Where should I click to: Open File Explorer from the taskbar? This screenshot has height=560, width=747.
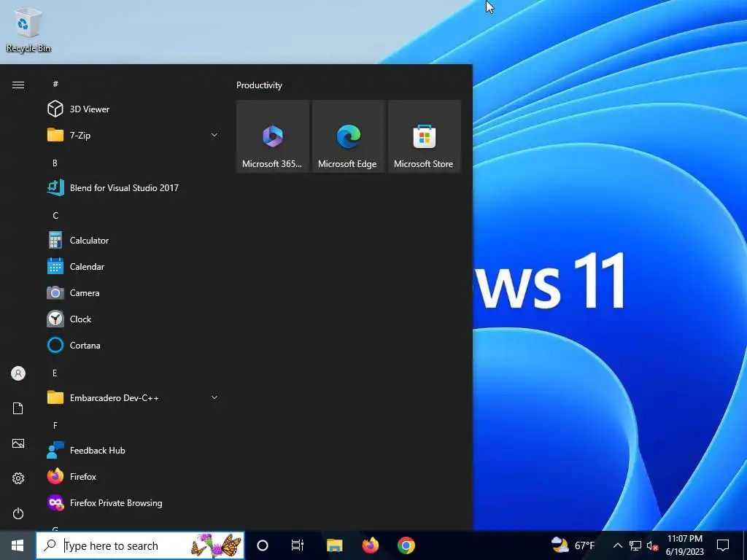(334, 545)
